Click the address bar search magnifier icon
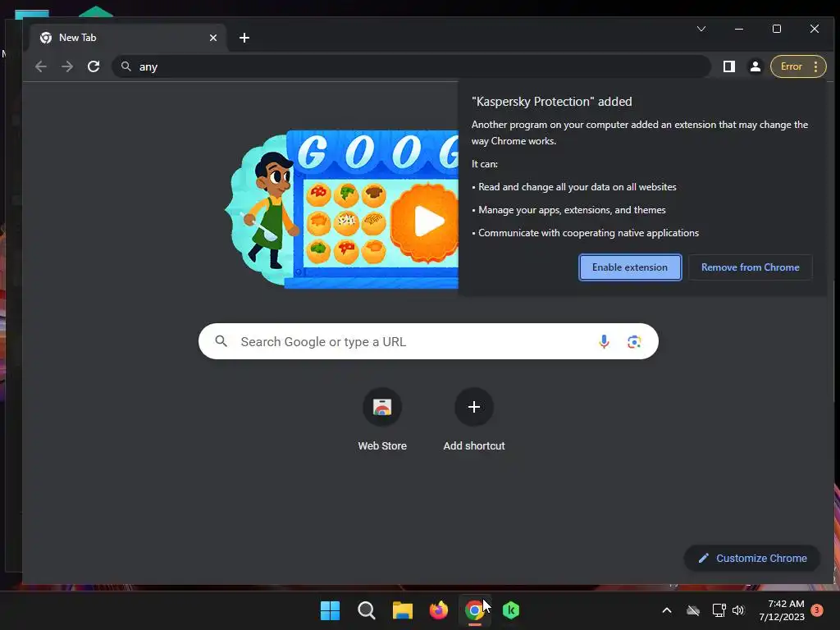The image size is (840, 630). 126,66
